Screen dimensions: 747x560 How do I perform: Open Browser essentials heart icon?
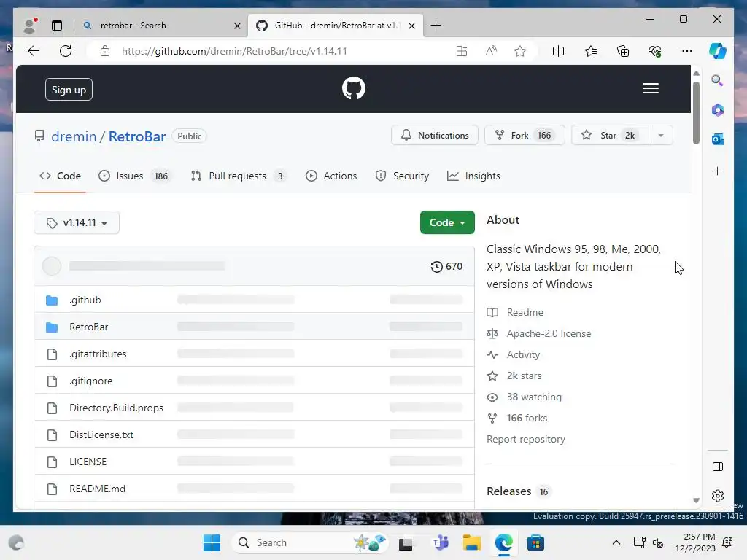point(656,51)
